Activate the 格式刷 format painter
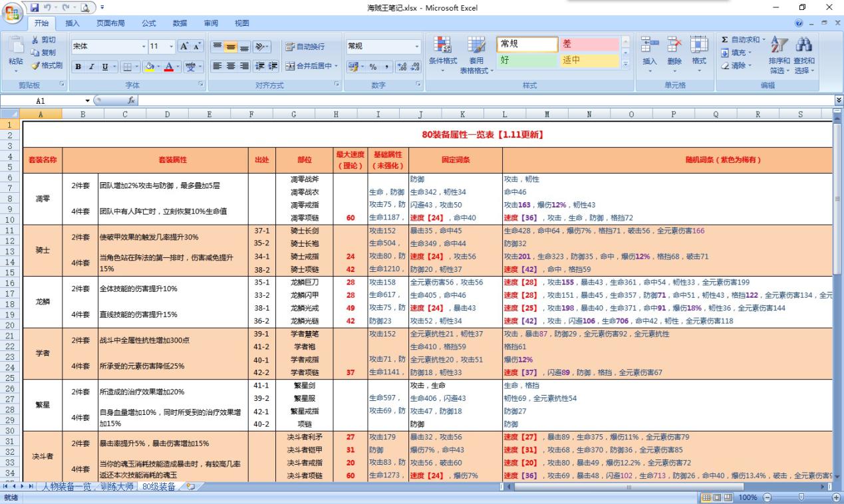Image resolution: width=844 pixels, height=504 pixels. [47, 65]
